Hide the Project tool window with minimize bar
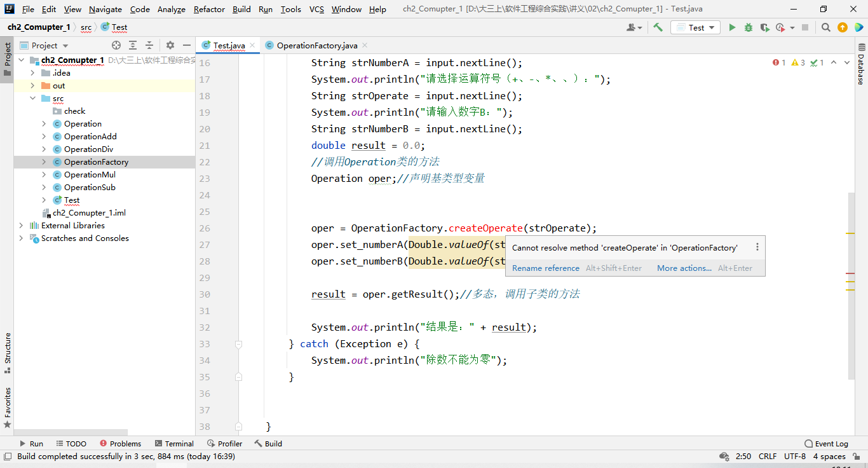This screenshot has width=868, height=468. click(187, 45)
